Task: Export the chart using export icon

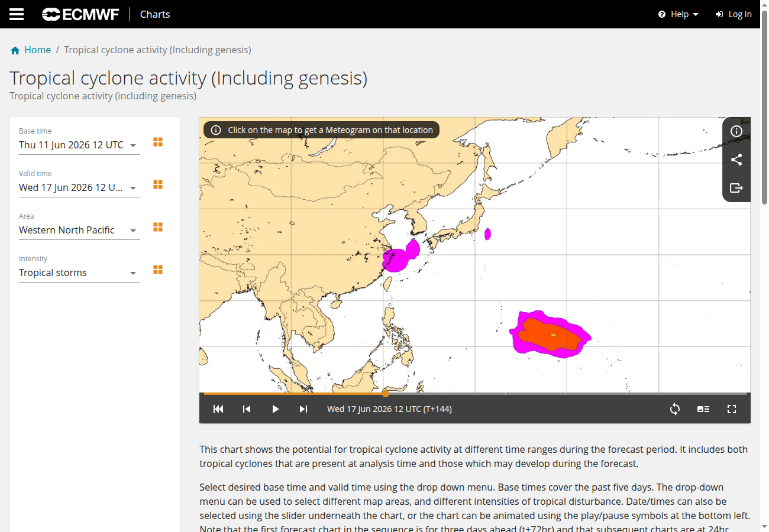Action: pos(736,188)
